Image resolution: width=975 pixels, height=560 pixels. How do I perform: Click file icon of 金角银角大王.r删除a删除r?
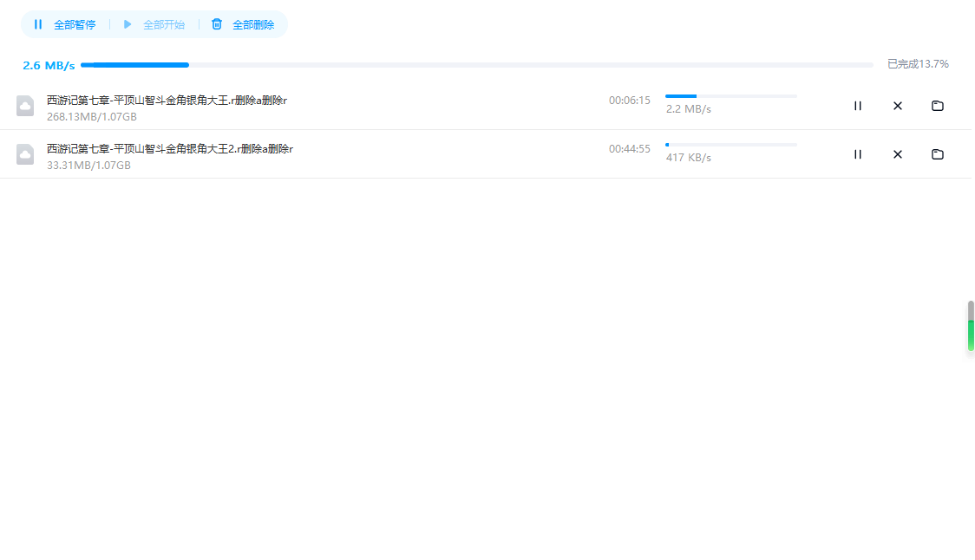coord(25,106)
